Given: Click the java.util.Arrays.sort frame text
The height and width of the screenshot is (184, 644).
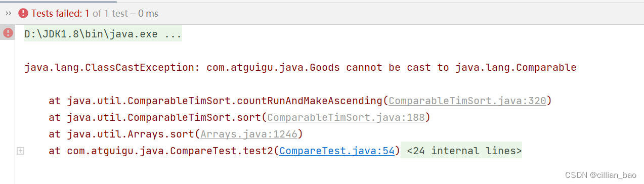Looking at the screenshot, I should tap(131, 134).
